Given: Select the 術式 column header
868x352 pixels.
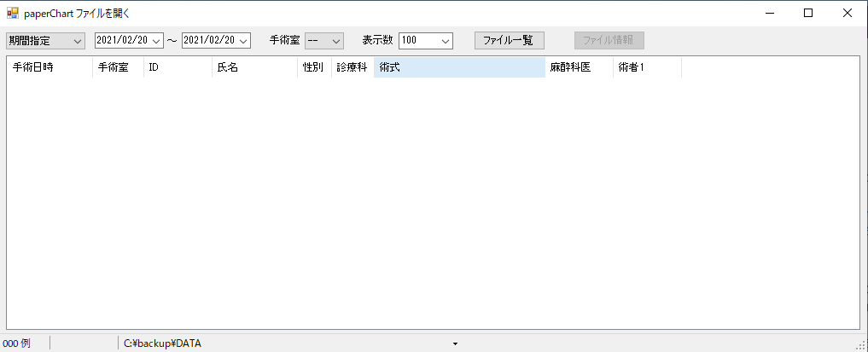Looking at the screenshot, I should point(459,67).
